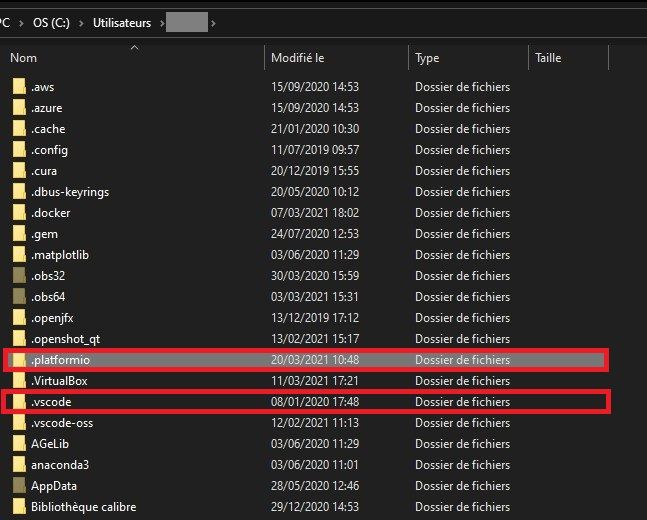Screen dimensions: 647x520
Task: Select the .docker folder name
Action: [50, 213]
